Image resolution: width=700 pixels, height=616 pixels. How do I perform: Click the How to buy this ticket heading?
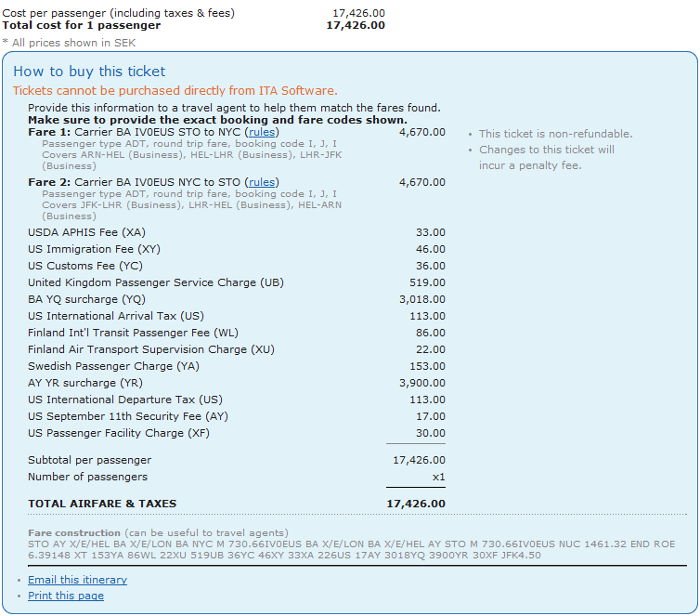point(89,72)
